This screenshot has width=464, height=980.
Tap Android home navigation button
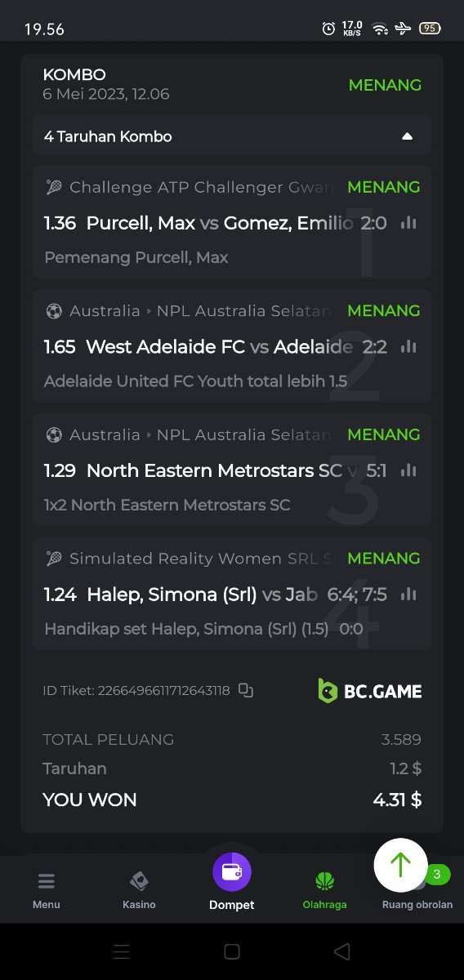pyautogui.click(x=232, y=951)
